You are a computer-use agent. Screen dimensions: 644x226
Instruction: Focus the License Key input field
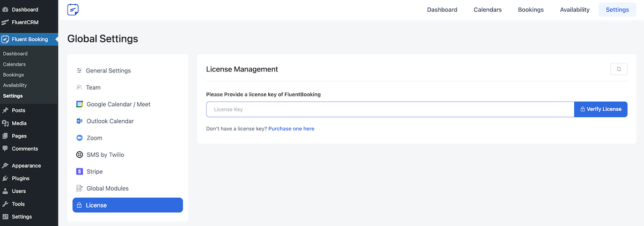(390, 109)
